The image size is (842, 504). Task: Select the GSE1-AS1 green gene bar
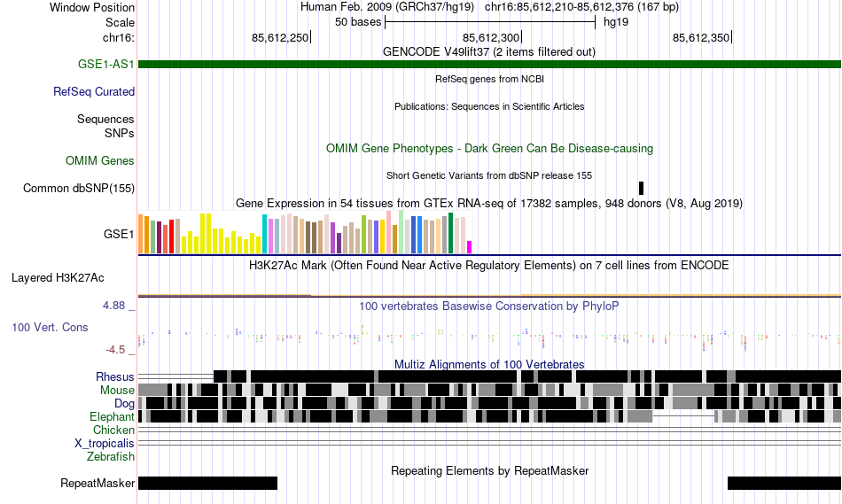pos(489,65)
